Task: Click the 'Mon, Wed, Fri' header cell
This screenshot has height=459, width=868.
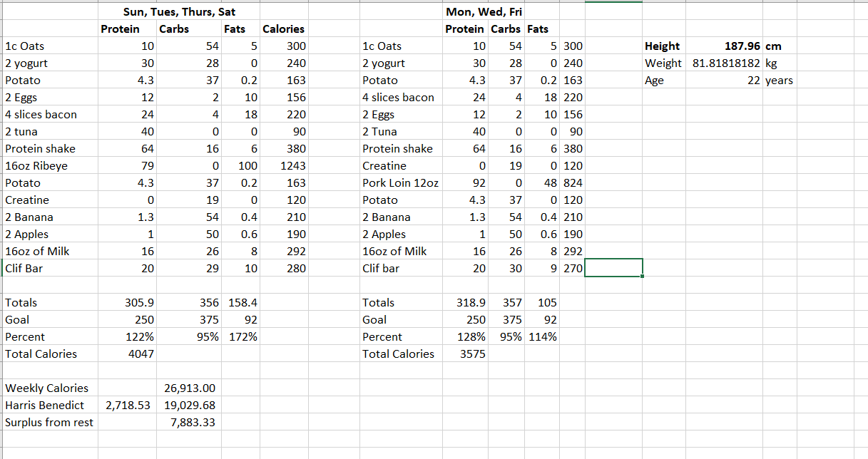Action: click(485, 12)
